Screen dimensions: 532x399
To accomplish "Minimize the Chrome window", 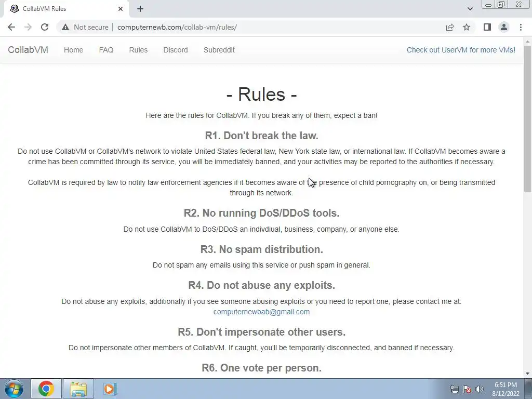I will [x=488, y=4].
